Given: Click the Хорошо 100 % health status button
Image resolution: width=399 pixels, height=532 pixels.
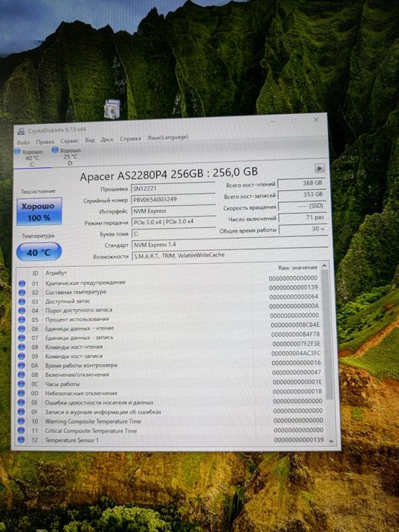Looking at the screenshot, I should (39, 212).
